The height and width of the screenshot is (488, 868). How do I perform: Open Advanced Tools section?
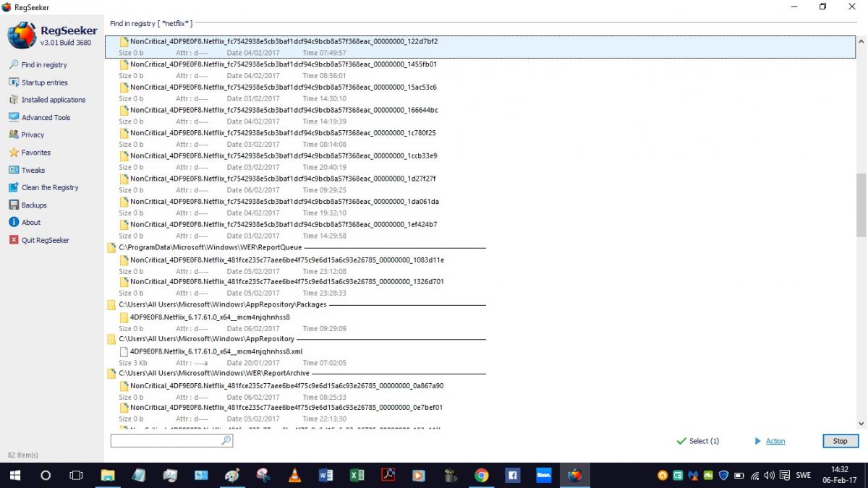[x=40, y=117]
